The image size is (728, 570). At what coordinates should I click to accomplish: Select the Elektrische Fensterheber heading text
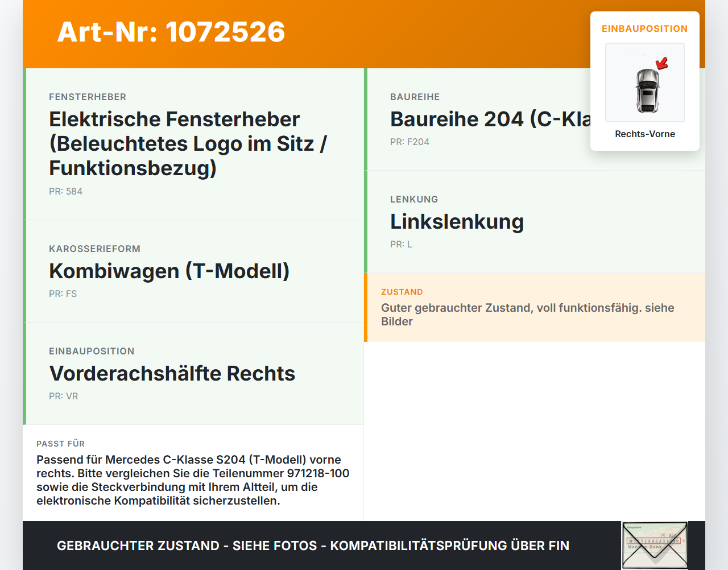pos(188,143)
